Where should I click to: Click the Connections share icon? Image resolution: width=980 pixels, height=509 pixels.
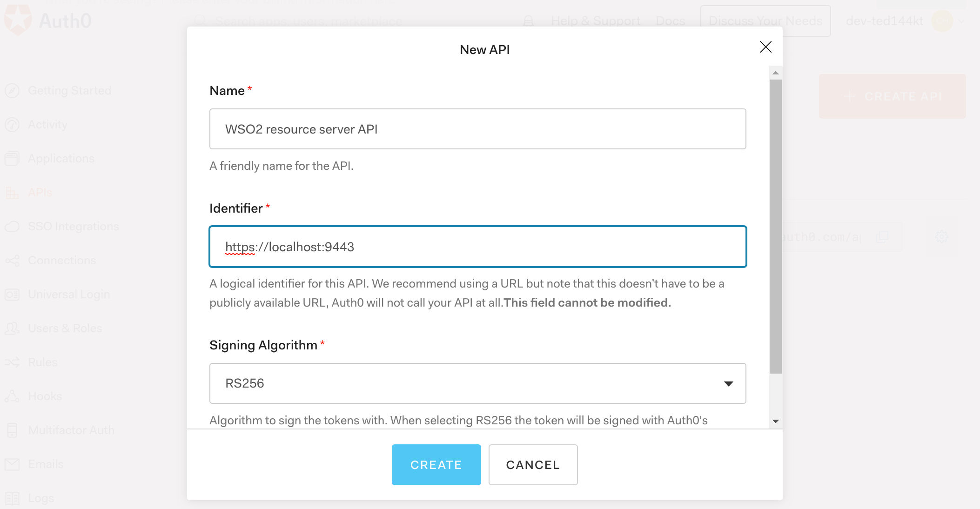(x=12, y=261)
